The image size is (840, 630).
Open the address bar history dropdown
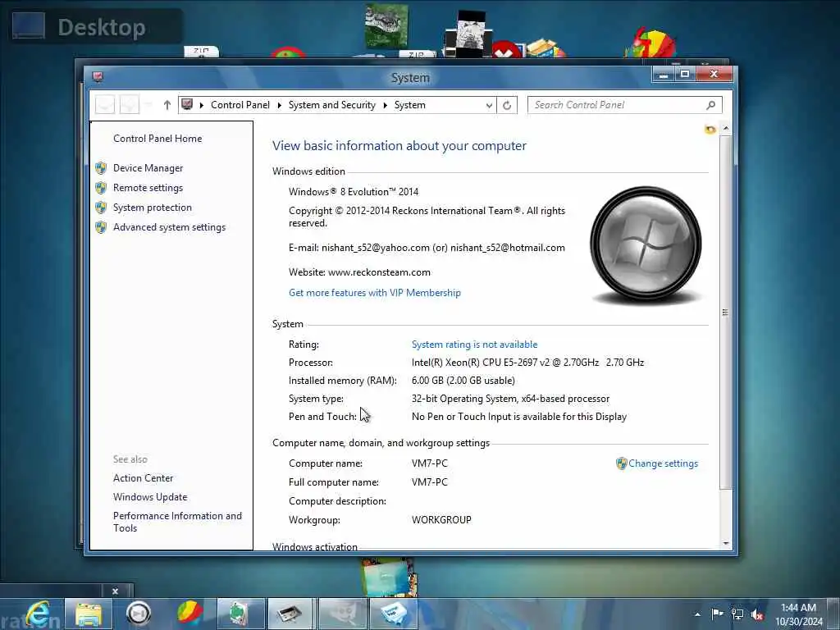pos(489,105)
